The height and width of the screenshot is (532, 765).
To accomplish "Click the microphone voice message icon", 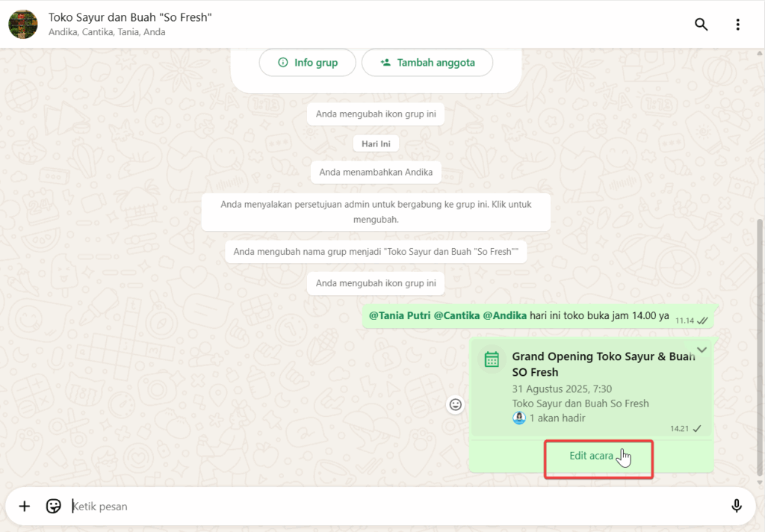I will (x=737, y=506).
